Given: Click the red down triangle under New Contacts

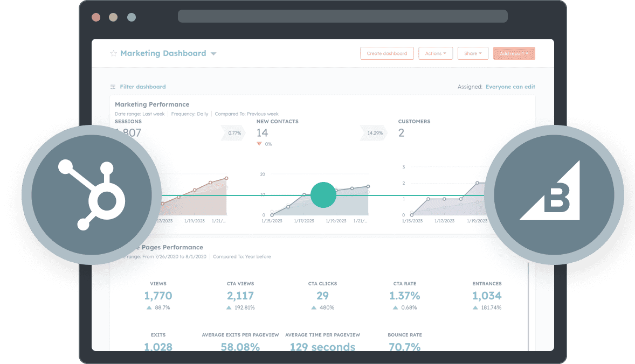Looking at the screenshot, I should (x=259, y=144).
